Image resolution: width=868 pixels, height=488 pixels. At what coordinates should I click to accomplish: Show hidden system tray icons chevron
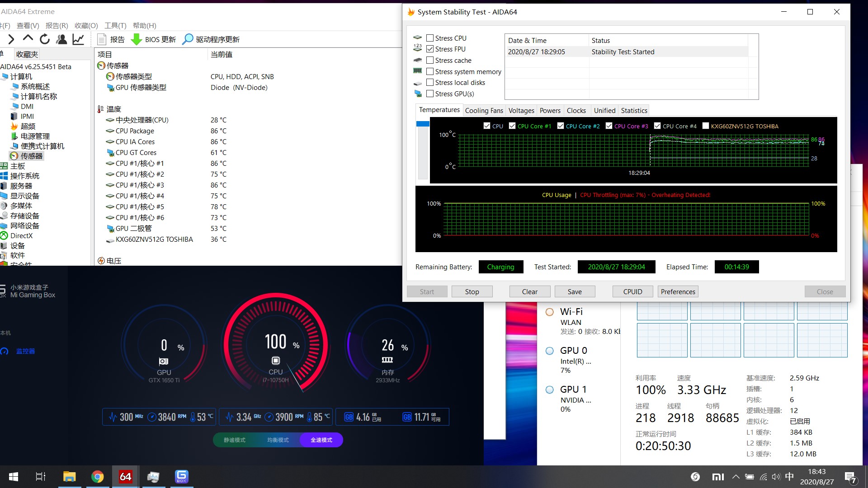tap(736, 476)
